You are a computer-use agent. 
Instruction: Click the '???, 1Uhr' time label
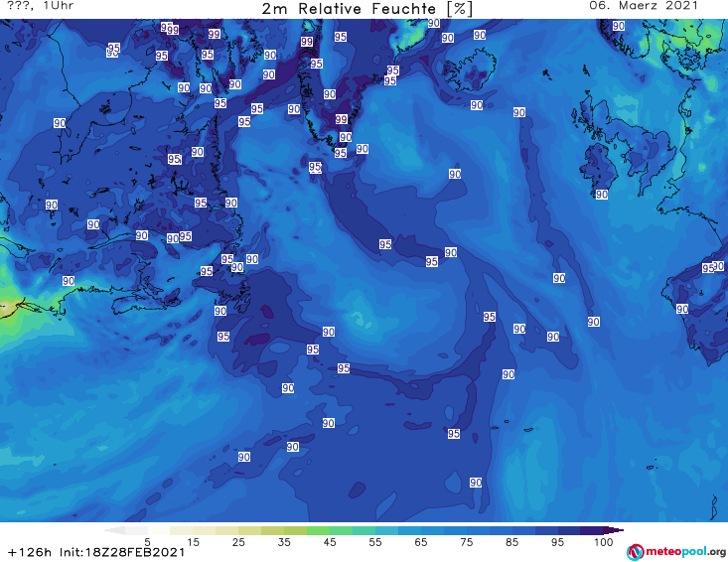pyautogui.click(x=41, y=6)
